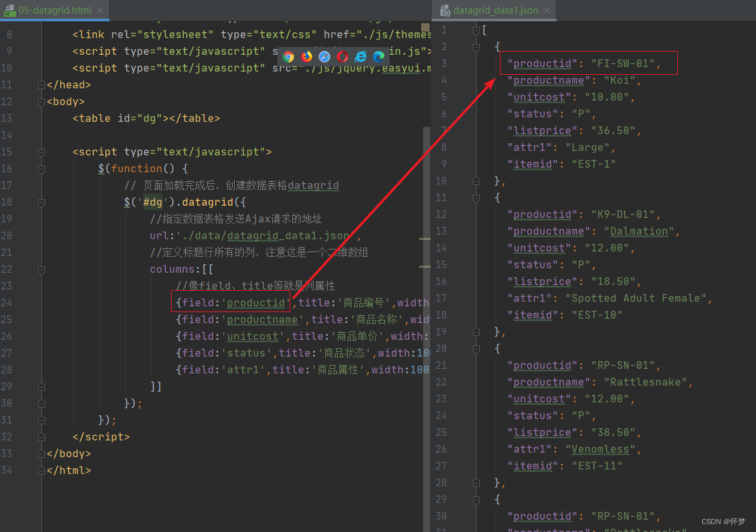Click line number 3 in JSON editor gutter

444,64
